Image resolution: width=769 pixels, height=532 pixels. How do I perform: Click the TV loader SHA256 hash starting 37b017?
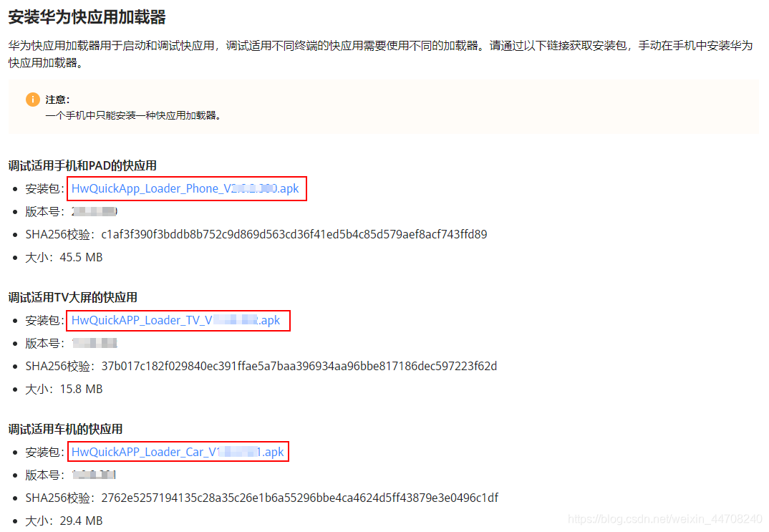click(299, 367)
